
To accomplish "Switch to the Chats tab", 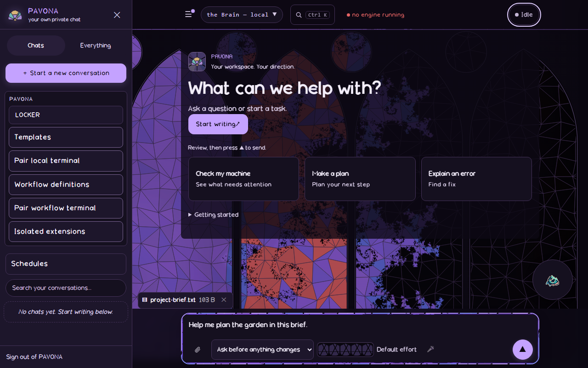I will (36, 46).
